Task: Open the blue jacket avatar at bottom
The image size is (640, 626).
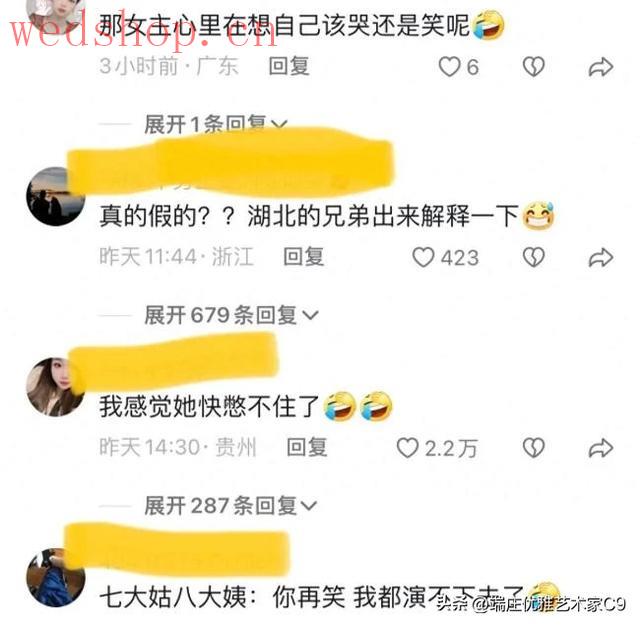Action: (x=56, y=577)
